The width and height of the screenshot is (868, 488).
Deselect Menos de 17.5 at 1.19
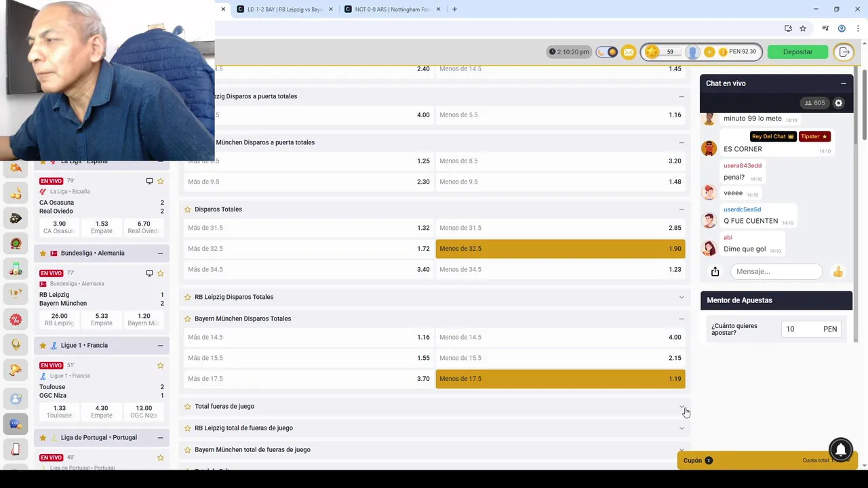point(560,379)
